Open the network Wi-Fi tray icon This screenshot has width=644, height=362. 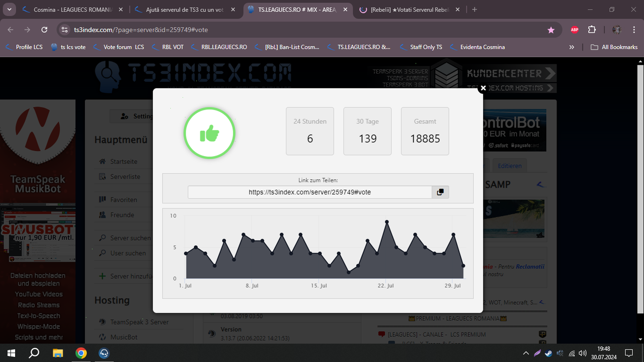coord(572,353)
